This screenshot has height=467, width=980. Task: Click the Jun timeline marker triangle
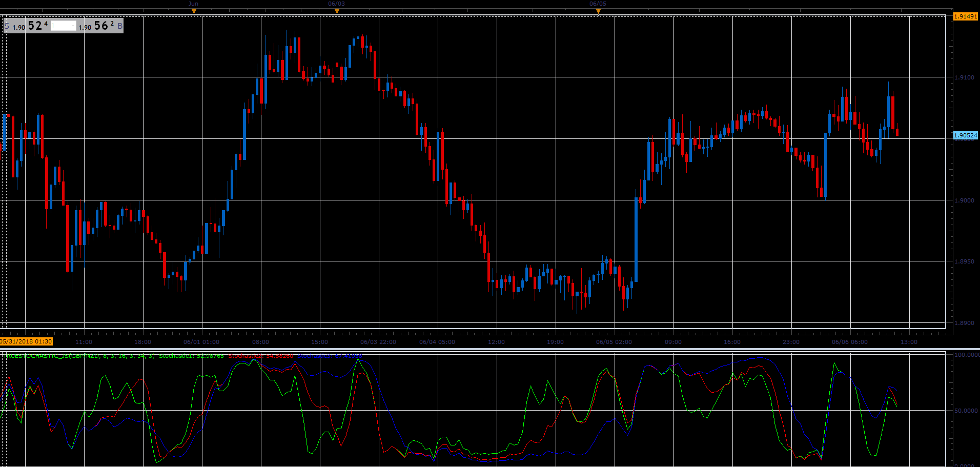194,11
